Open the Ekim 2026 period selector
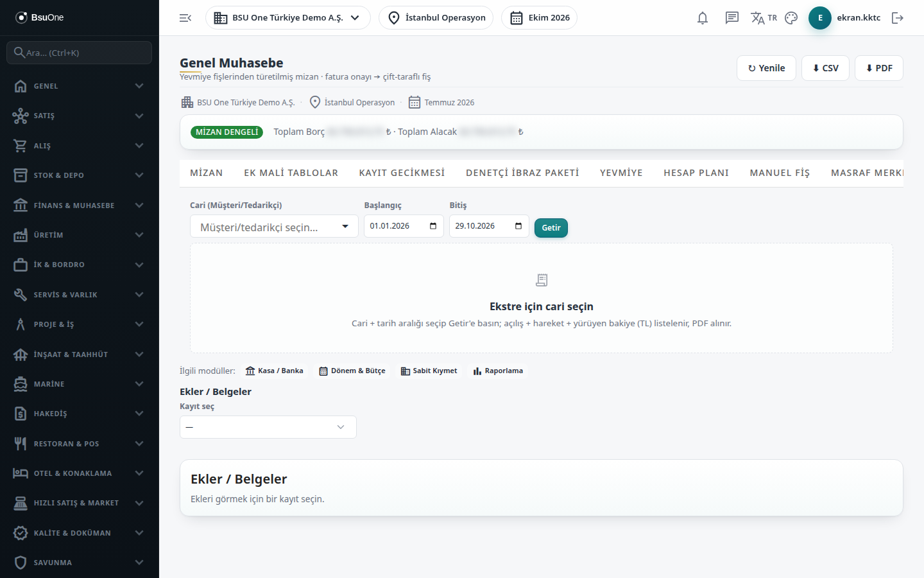This screenshot has height=578, width=924. (x=540, y=18)
